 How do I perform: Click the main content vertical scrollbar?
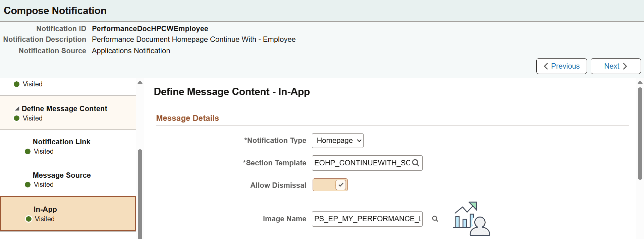pyautogui.click(x=640, y=134)
